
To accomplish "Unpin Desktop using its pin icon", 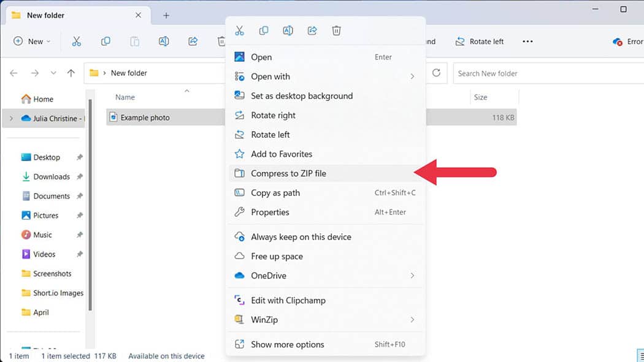I will point(80,157).
